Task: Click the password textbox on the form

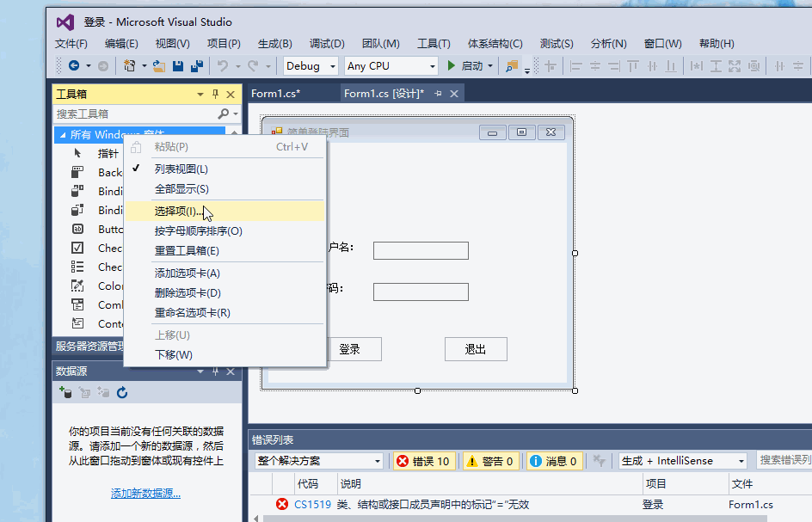Action: click(421, 292)
